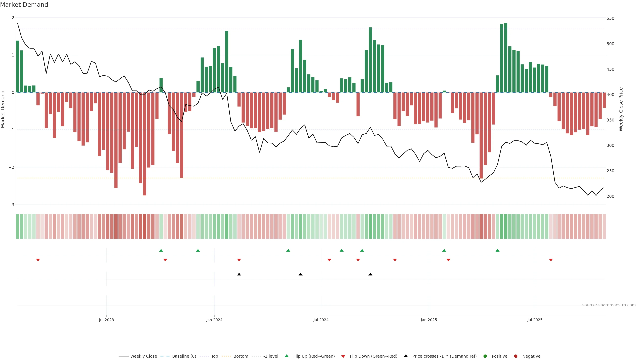The image size is (644, 362).
Task: Hide the Top dotted line via the legend
Action: tap(214, 356)
